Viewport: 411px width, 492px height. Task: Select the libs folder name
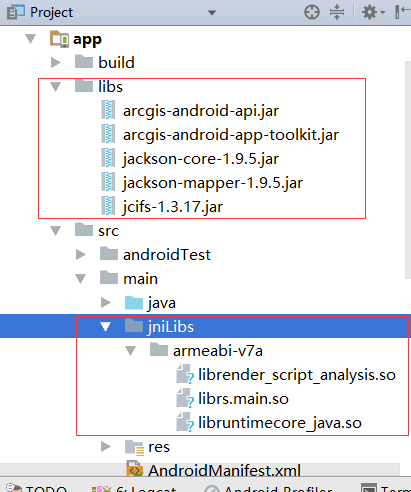[x=110, y=87]
